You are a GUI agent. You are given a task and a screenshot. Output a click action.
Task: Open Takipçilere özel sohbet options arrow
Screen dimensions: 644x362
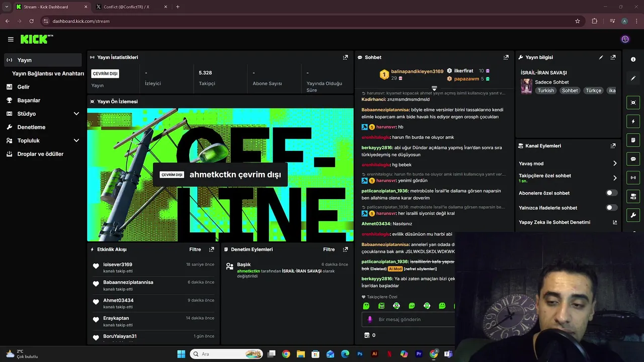tap(615, 178)
